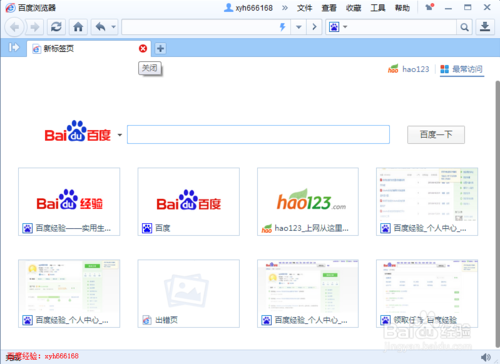
Task: Open the 文件 menu
Action: tap(304, 8)
